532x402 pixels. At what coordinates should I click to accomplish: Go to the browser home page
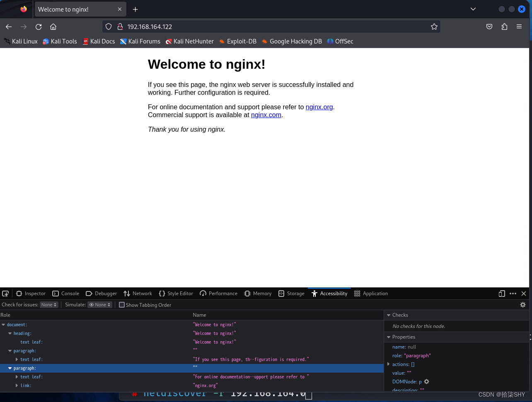53,26
